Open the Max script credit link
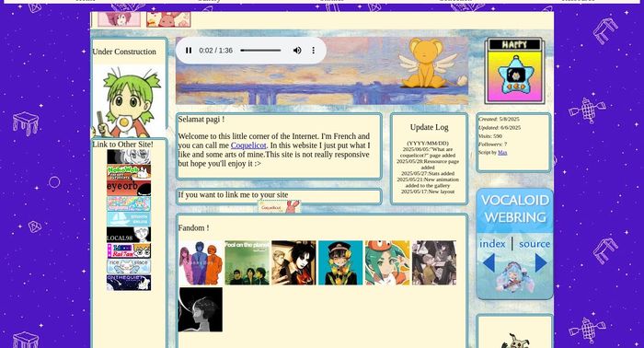Image resolution: width=644 pixels, height=348 pixels. tap(502, 153)
